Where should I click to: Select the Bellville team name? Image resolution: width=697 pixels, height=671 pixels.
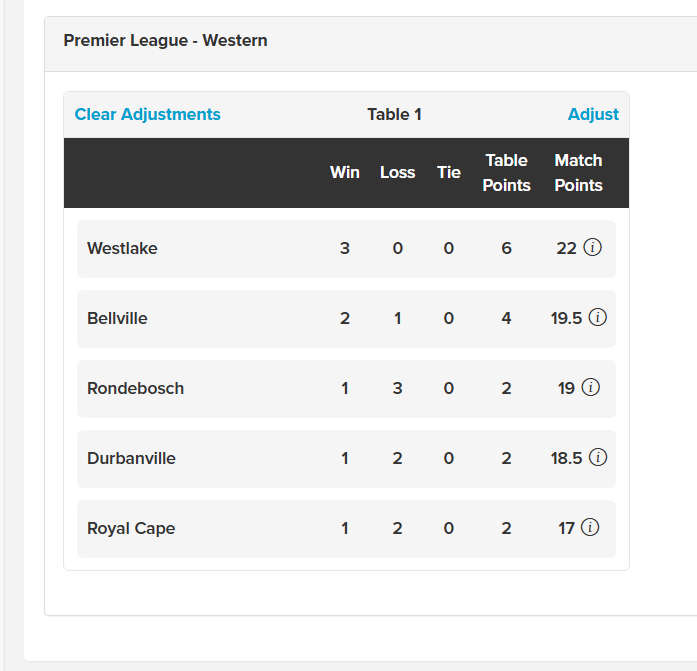coord(117,318)
